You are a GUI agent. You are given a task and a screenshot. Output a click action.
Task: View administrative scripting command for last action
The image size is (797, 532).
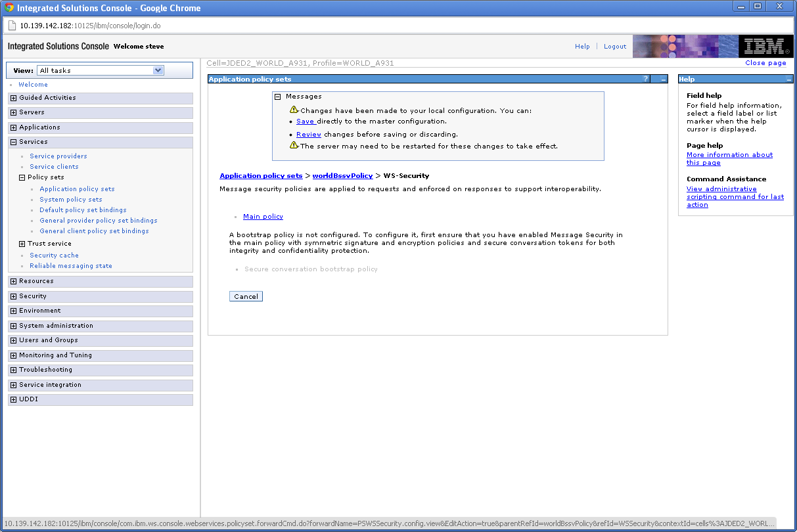click(x=735, y=197)
